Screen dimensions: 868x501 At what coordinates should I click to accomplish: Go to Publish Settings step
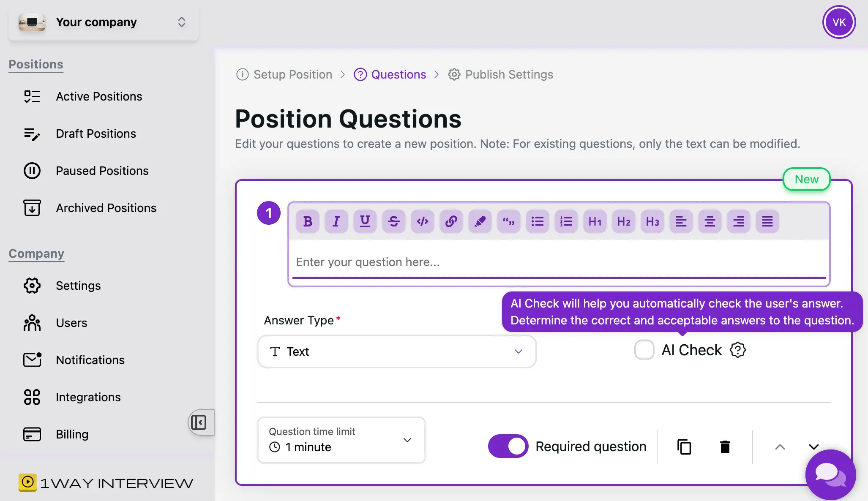(x=509, y=74)
